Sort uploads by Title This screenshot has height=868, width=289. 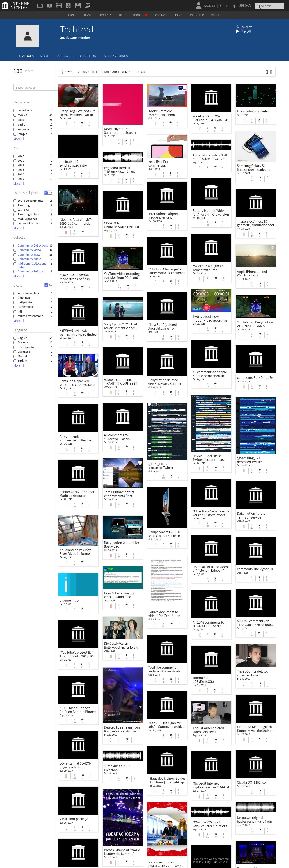(x=95, y=72)
